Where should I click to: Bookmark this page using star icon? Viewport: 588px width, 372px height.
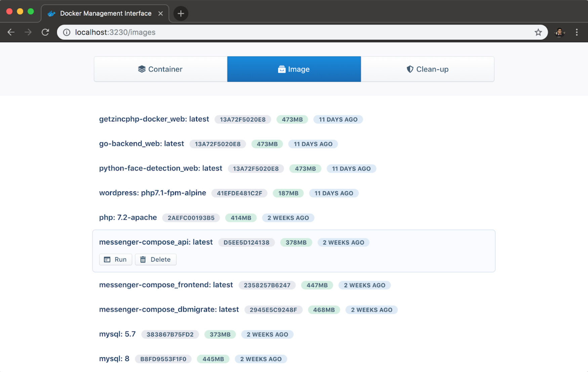pos(538,32)
